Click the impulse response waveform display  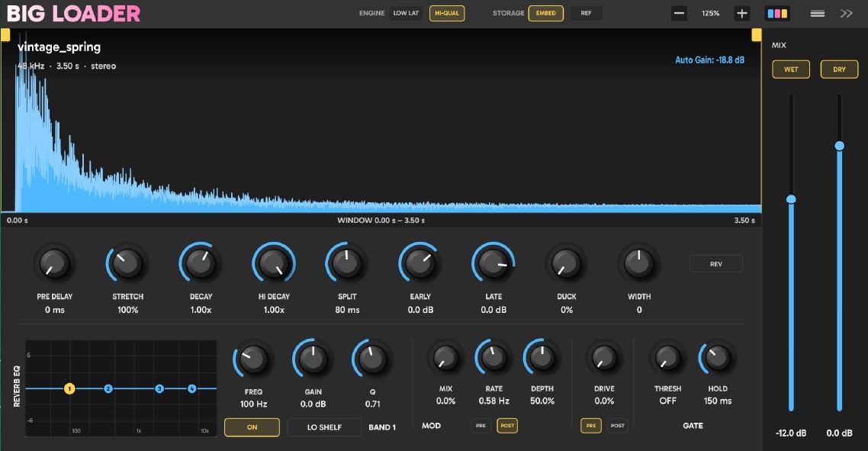coord(381,121)
